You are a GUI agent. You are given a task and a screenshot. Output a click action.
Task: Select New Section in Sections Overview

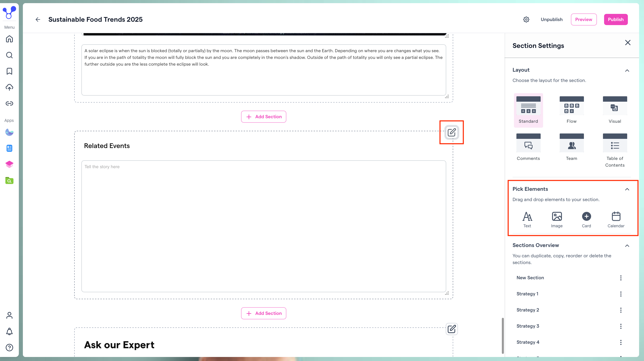click(x=530, y=278)
